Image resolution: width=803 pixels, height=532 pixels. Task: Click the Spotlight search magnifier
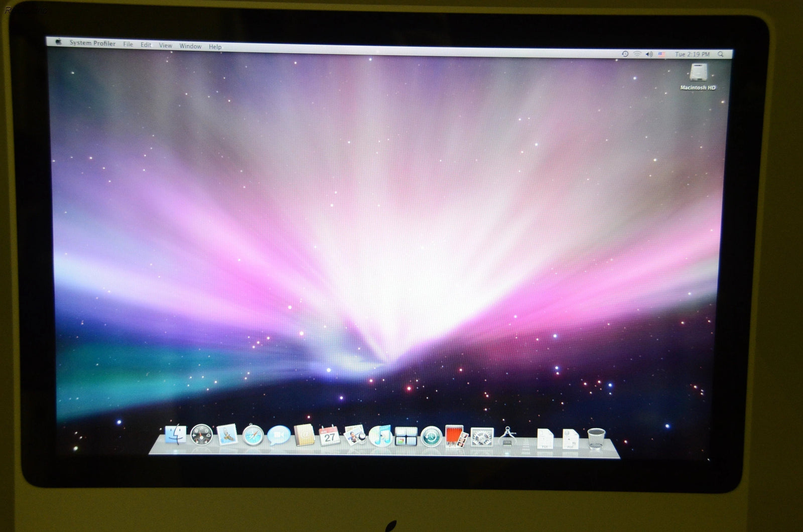721,54
